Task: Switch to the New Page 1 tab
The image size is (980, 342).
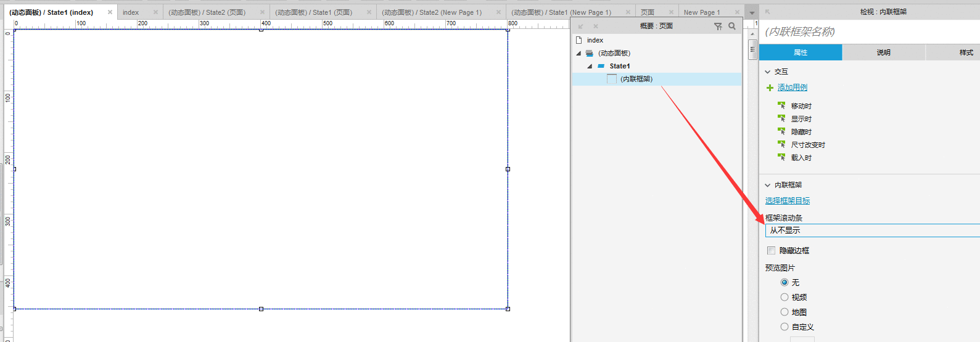Action: point(702,12)
